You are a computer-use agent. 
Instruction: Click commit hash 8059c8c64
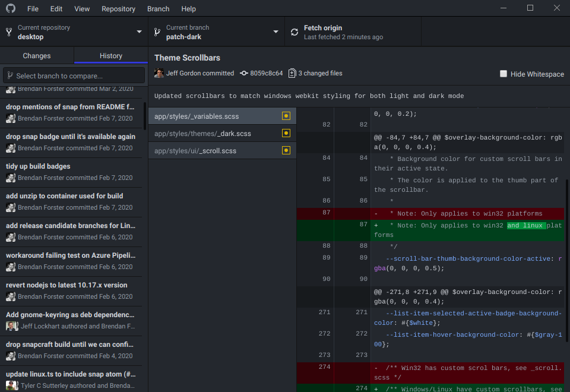pyautogui.click(x=266, y=73)
